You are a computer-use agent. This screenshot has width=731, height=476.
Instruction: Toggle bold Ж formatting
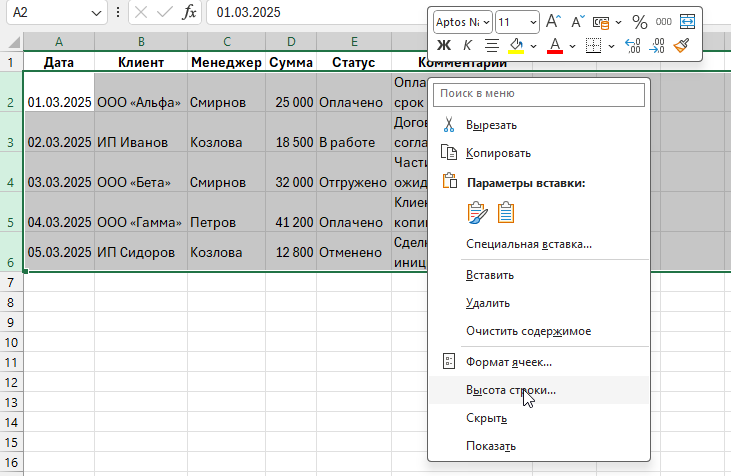pos(444,45)
